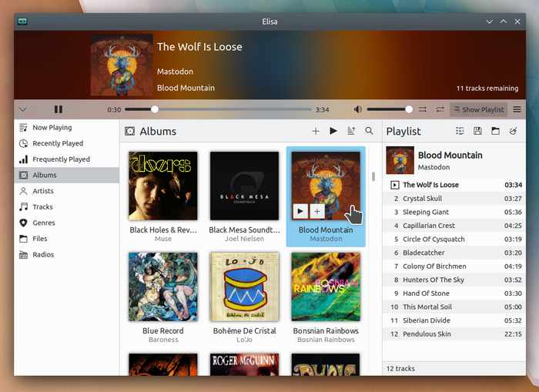Viewport: 539px width, 392px height.
Task: Click the Blood Mountain album name in the header
Action: click(x=186, y=88)
